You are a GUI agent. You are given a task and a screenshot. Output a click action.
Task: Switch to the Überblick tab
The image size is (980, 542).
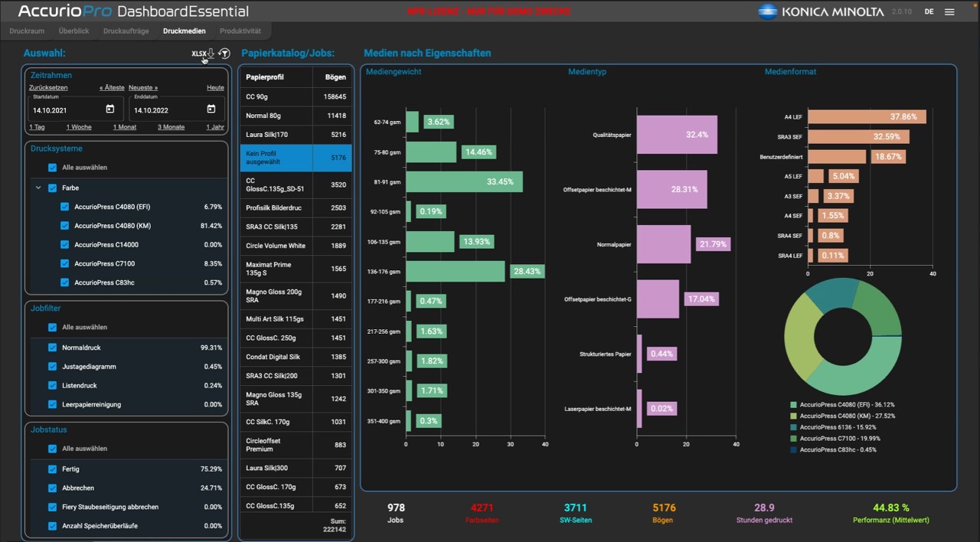pyautogui.click(x=73, y=31)
